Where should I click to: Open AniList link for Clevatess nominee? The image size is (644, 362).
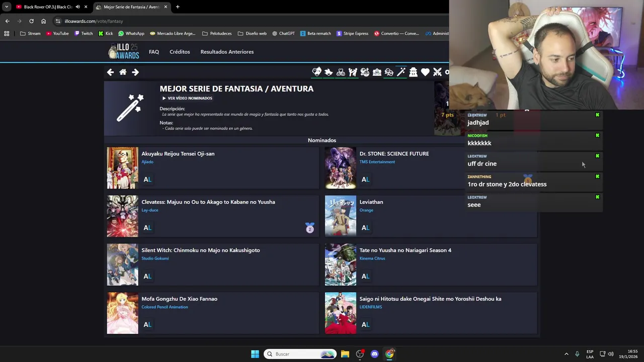point(147,228)
